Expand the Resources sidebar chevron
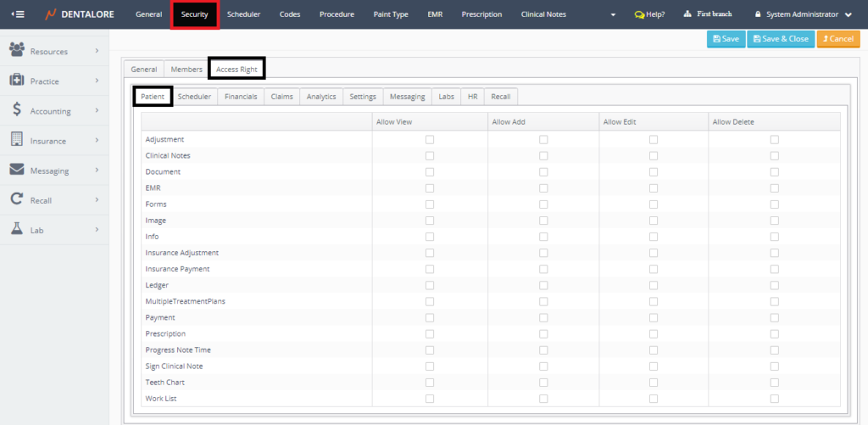 point(97,51)
